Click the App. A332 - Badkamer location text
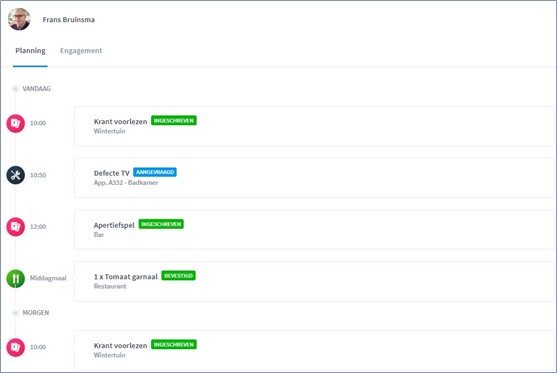 coord(126,183)
